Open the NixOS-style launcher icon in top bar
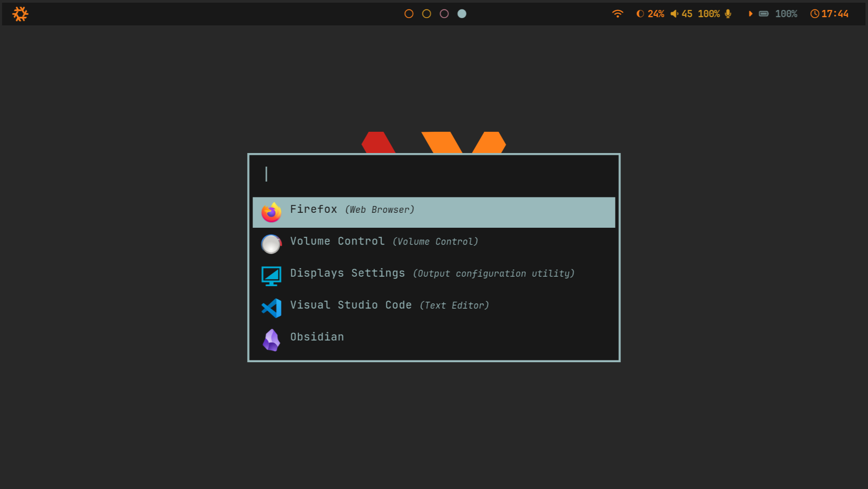This screenshot has height=489, width=868. (x=20, y=14)
